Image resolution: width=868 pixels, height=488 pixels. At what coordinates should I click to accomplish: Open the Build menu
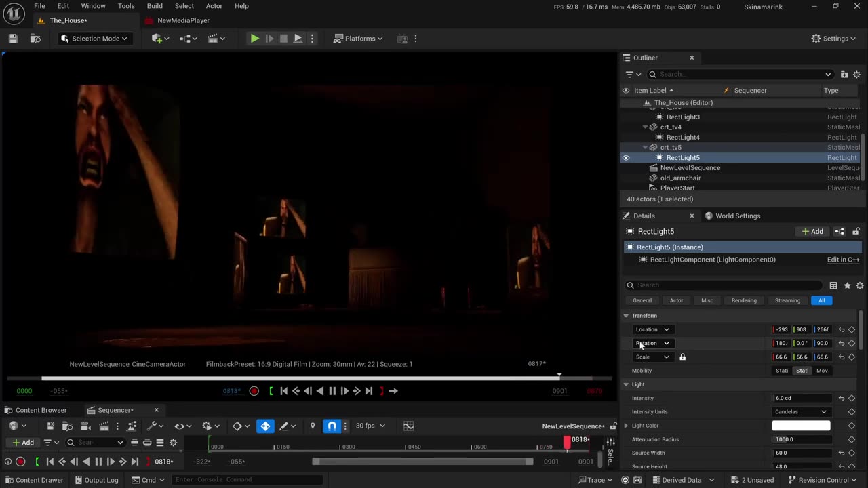point(155,6)
